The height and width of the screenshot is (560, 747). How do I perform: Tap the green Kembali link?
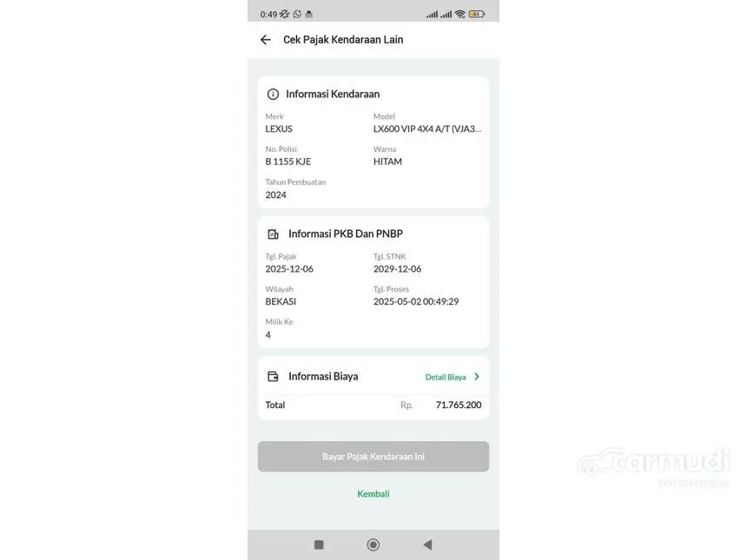click(x=373, y=494)
